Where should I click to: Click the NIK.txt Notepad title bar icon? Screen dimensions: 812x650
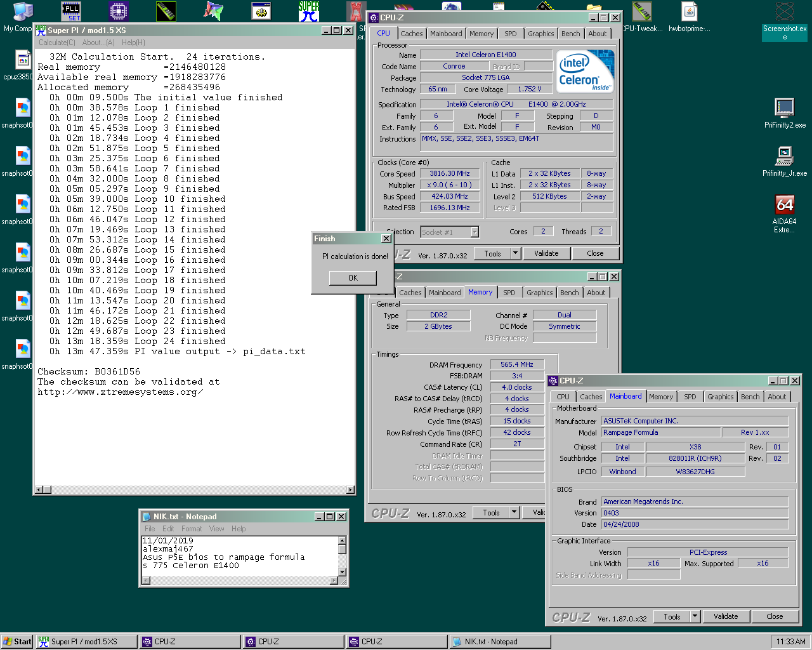(x=147, y=517)
